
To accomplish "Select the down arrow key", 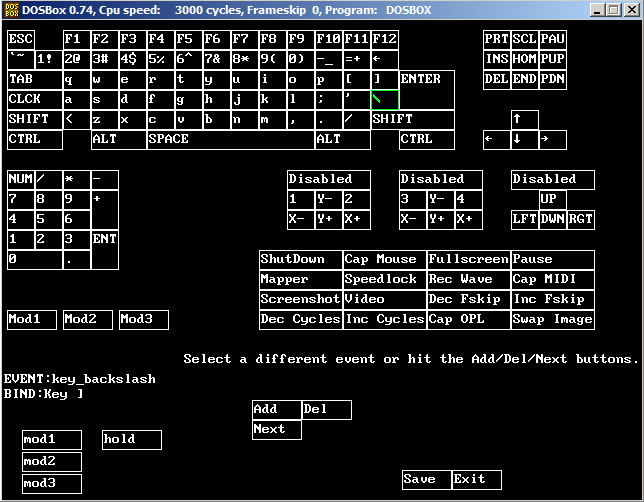I will point(525,140).
